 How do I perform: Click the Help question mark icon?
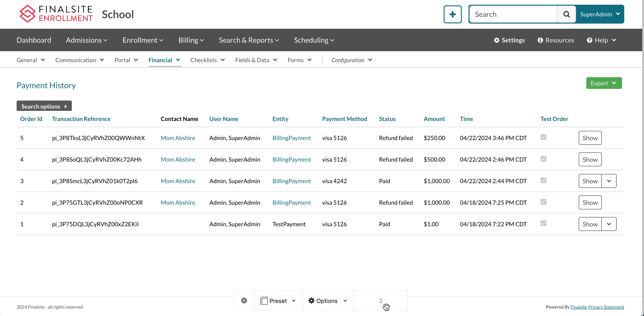pos(589,40)
